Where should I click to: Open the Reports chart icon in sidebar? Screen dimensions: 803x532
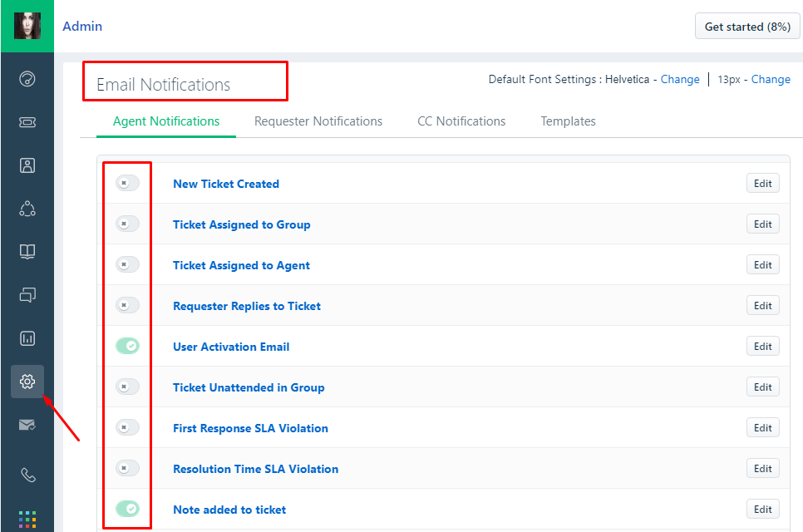coord(27,338)
